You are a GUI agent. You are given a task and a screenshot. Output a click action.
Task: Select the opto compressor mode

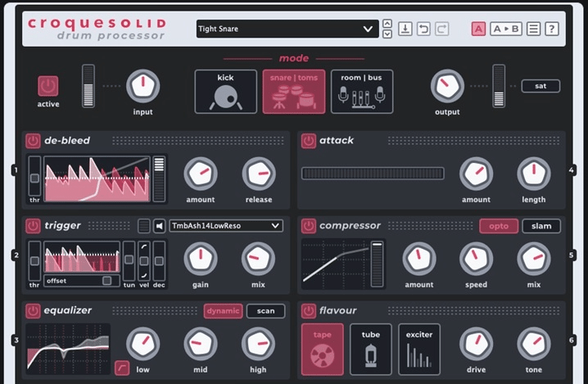click(x=499, y=226)
